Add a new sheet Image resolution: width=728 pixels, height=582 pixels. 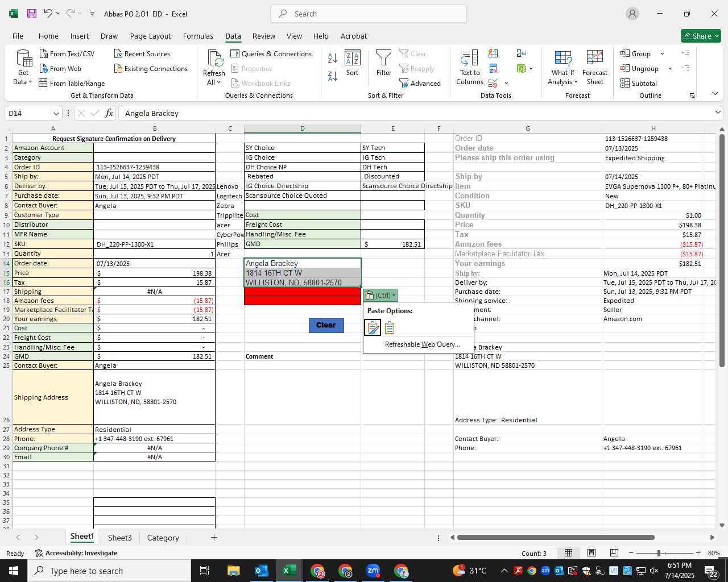click(x=214, y=537)
